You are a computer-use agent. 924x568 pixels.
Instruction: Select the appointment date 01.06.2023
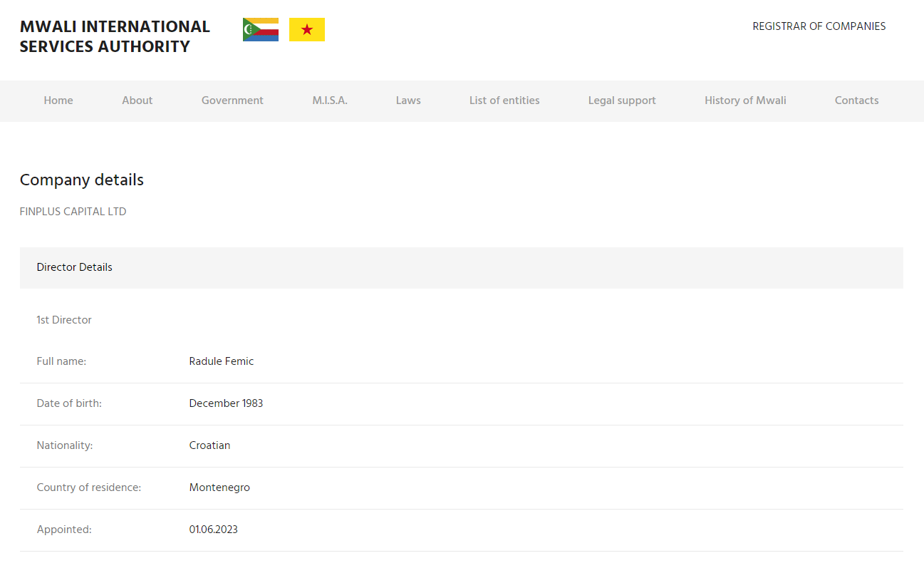[x=214, y=530]
